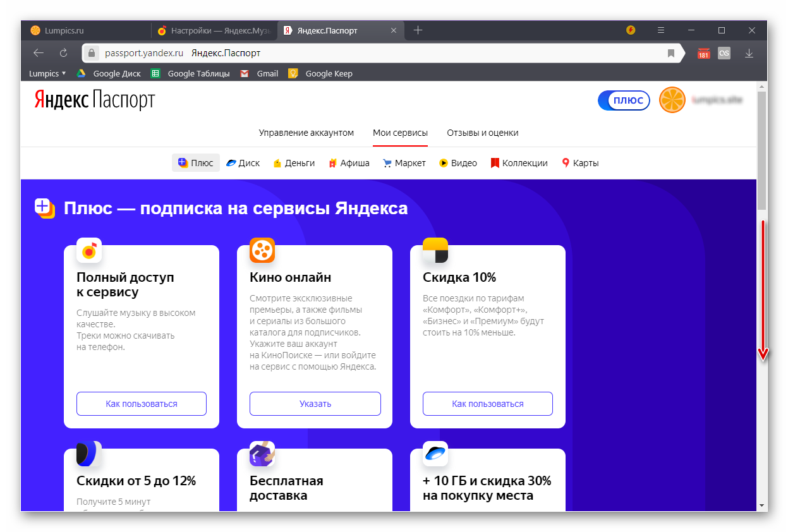The width and height of the screenshot is (788, 532).
Task: Click the bookmark icon in address bar
Action: click(671, 54)
